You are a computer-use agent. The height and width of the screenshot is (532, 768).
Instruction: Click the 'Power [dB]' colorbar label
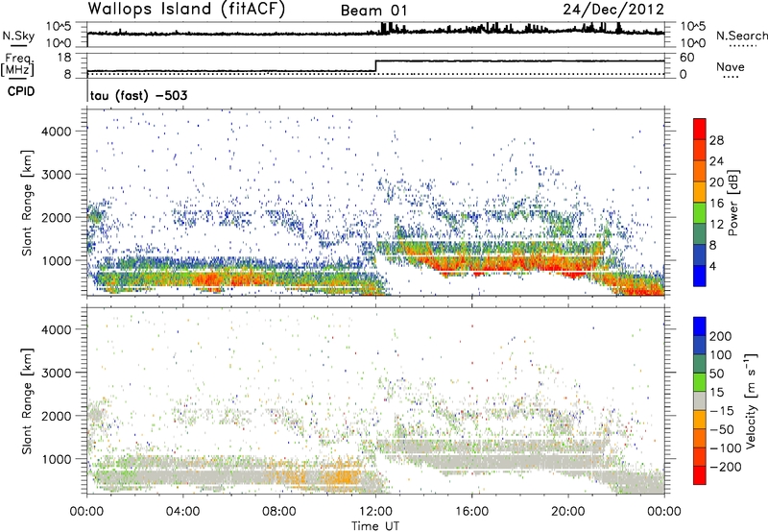(x=733, y=203)
